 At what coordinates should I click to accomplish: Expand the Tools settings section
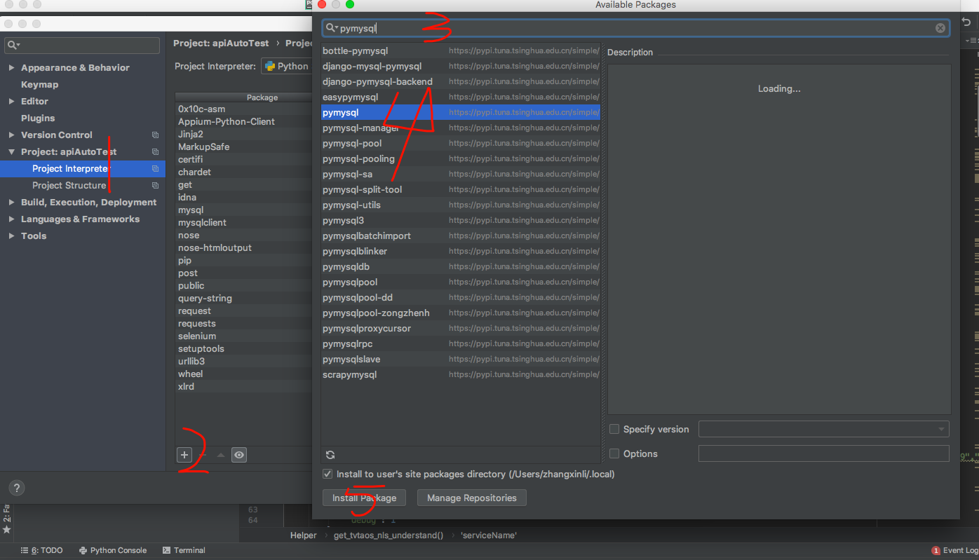coord(11,236)
